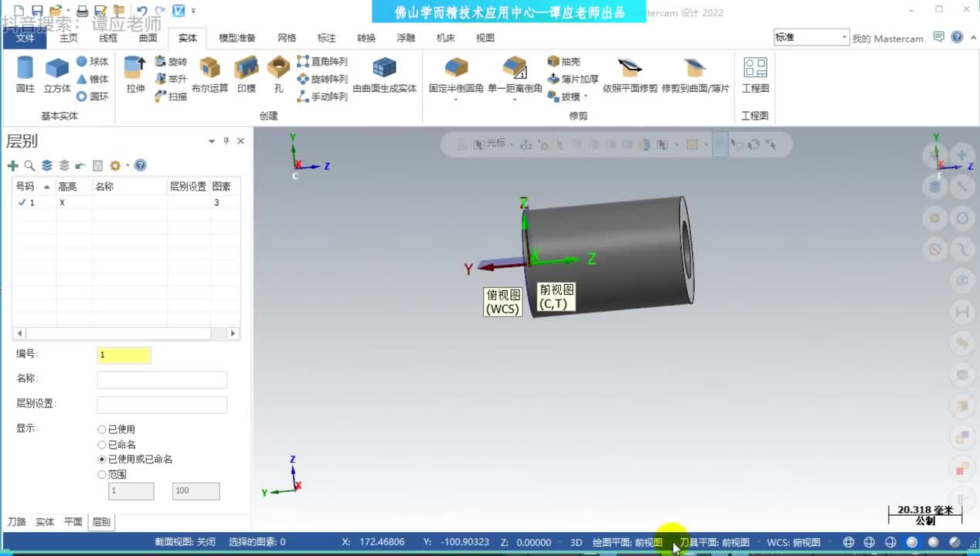Open the 文件 file menu
The image size is (980, 556).
tap(26, 38)
